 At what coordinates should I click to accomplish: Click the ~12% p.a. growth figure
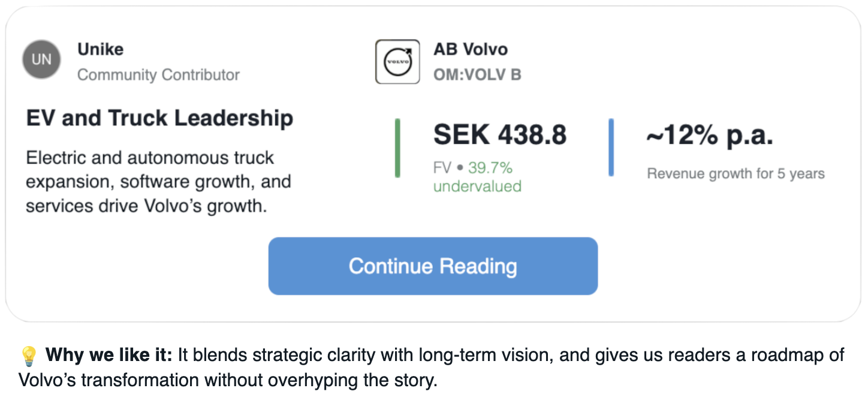pos(710,136)
